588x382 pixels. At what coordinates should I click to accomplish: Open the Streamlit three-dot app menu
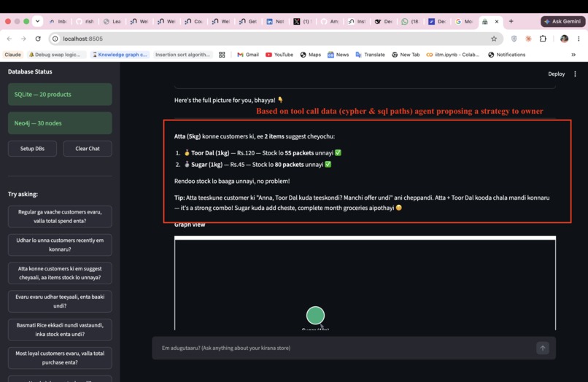point(575,74)
